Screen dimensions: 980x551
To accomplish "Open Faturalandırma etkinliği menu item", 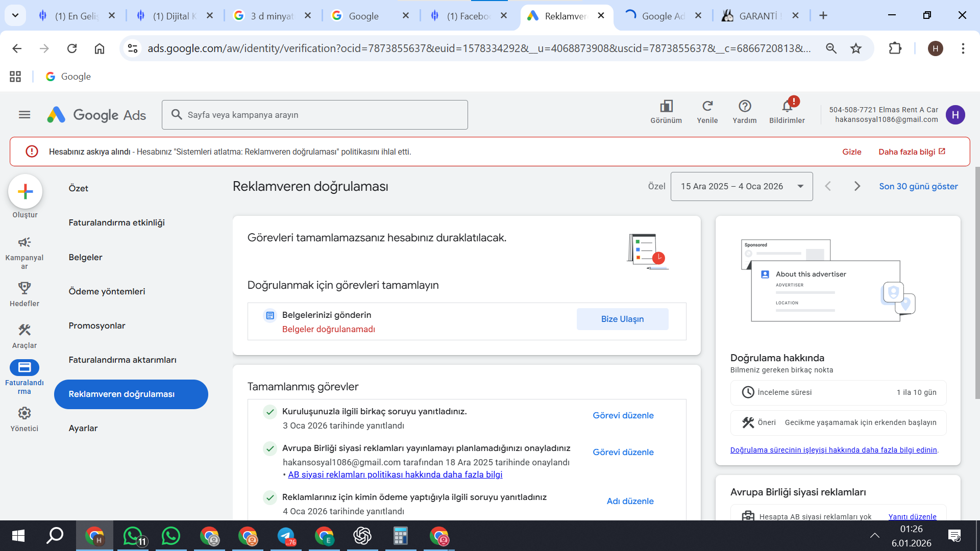I will (117, 223).
